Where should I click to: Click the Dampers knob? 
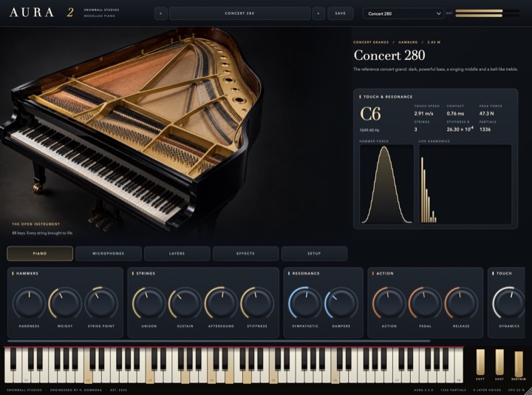[341, 303]
